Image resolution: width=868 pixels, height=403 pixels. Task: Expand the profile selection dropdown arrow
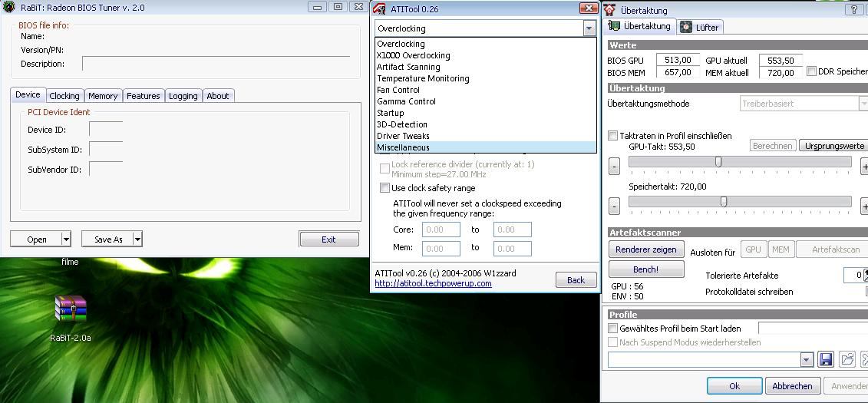(807, 360)
